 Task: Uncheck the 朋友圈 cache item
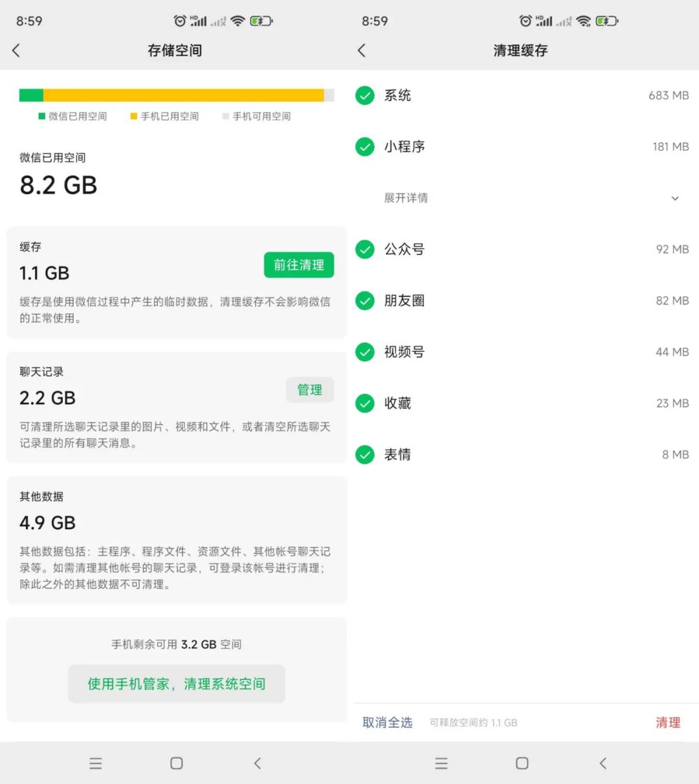(x=365, y=301)
